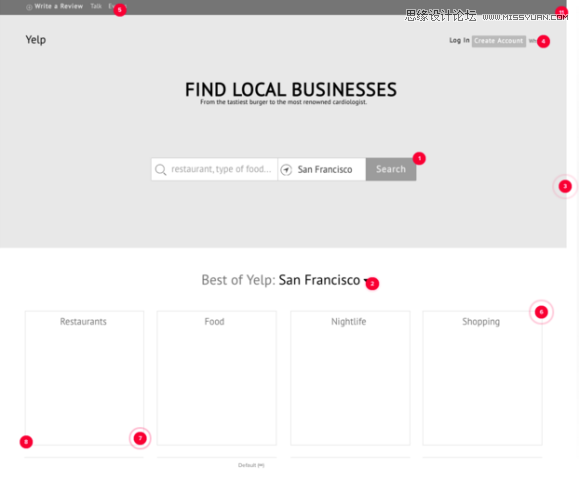Click the Yelp logo
This screenshot has width=579, height=480.
pos(36,40)
